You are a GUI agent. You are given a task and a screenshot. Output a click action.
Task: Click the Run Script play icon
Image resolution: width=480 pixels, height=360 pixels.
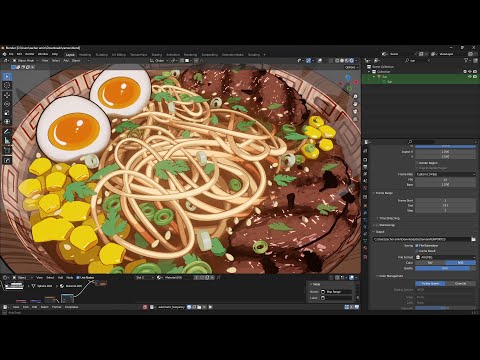coord(210,307)
